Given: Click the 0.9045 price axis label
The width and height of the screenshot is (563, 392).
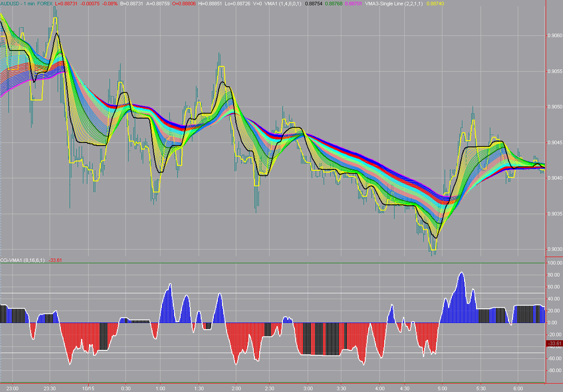Looking at the screenshot, I should [x=555, y=142].
